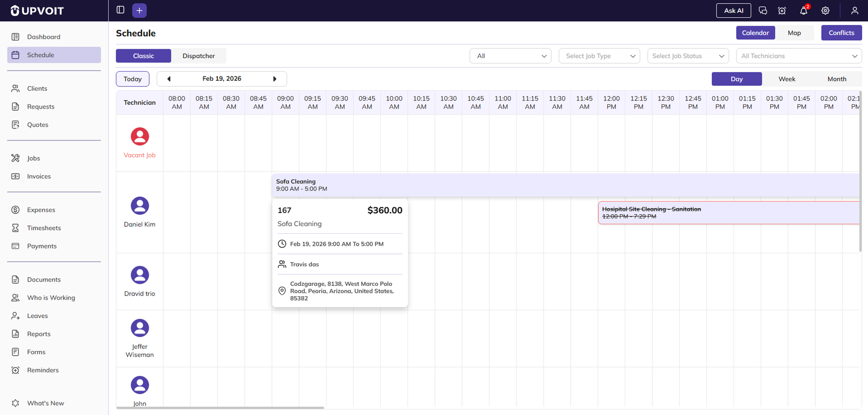
Task: Click the vertical scrollbar of schedule
Action: pos(860,171)
